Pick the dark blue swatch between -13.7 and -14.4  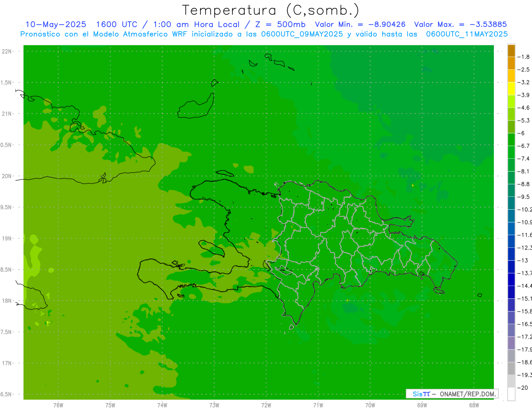point(511,279)
